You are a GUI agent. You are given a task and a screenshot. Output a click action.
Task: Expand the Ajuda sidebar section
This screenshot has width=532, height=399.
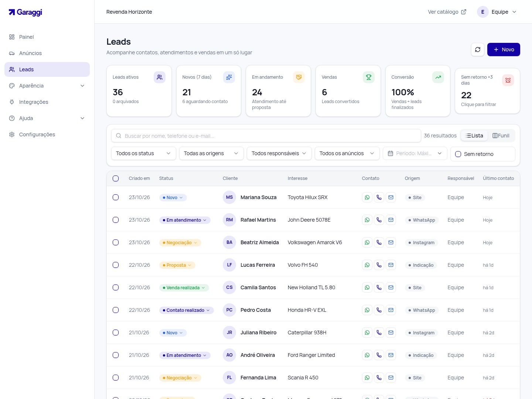pos(47,118)
